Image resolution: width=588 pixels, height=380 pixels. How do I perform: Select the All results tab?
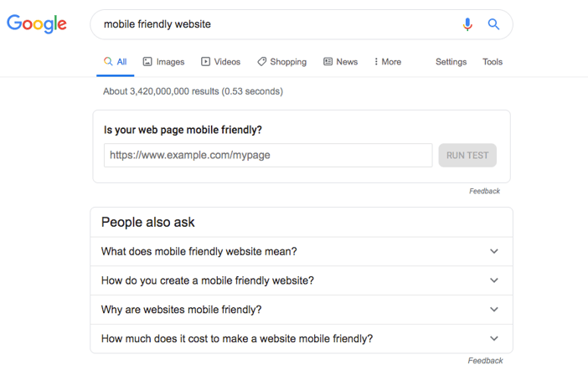click(116, 62)
